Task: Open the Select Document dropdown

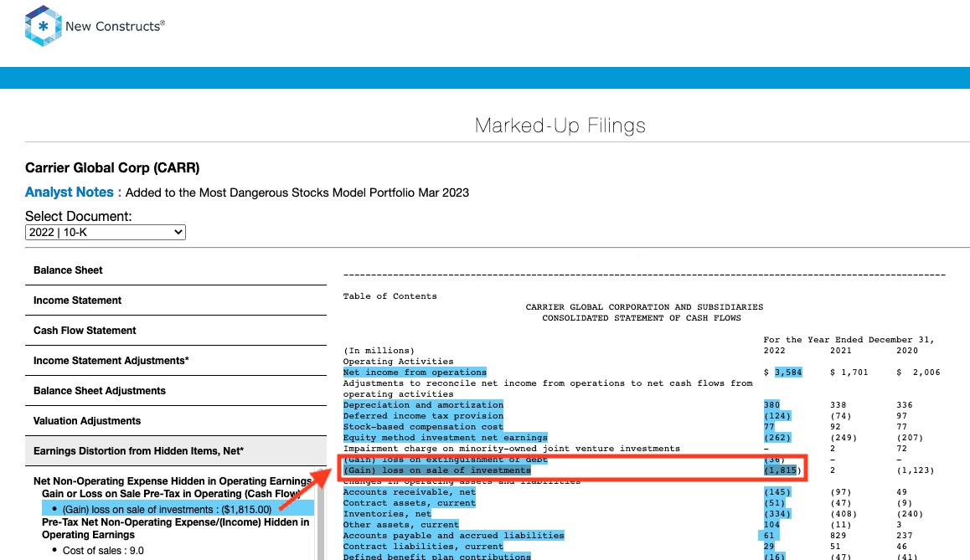Action: (106, 233)
